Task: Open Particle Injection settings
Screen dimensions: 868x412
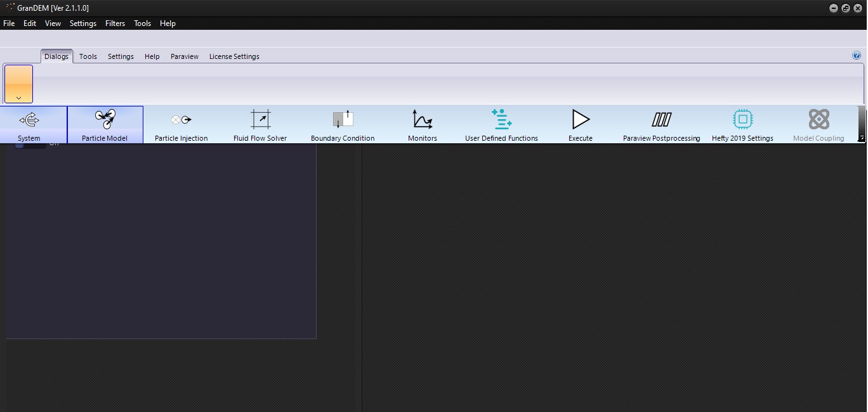Action: [181, 125]
